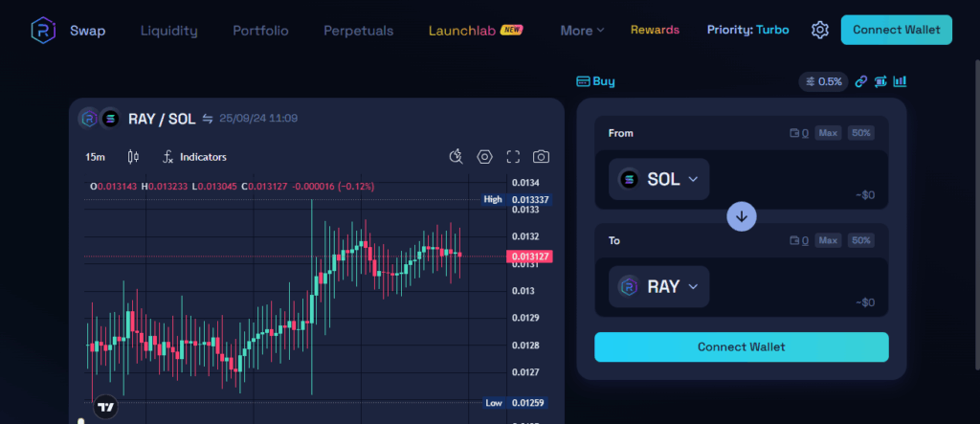
Task: Click the Max button in the From field
Action: click(828, 133)
